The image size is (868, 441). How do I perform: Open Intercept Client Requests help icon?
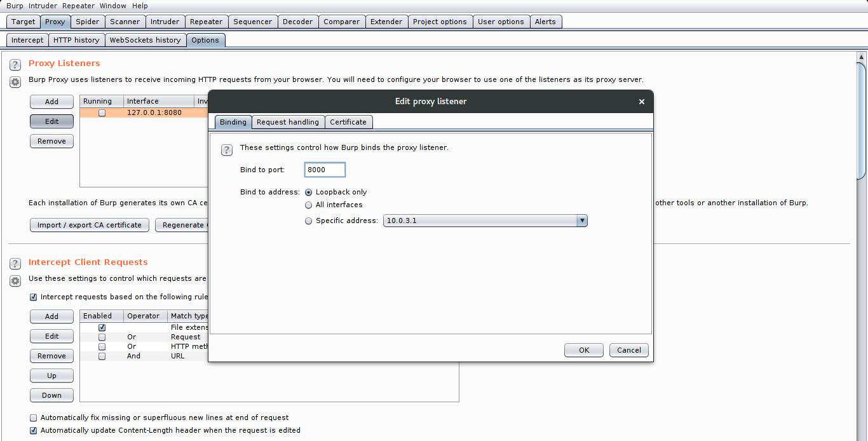pyautogui.click(x=15, y=264)
